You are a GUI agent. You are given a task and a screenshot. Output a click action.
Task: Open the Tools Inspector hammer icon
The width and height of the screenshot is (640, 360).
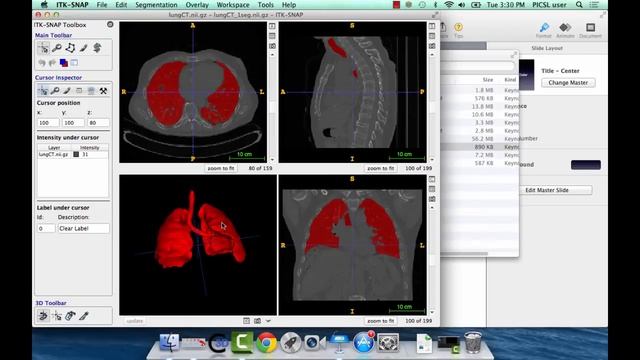coord(103,91)
